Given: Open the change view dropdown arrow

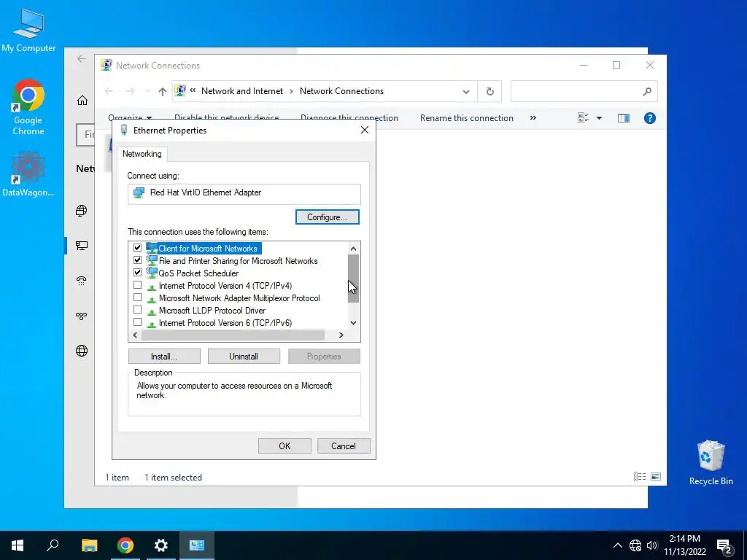Looking at the screenshot, I should [600, 118].
